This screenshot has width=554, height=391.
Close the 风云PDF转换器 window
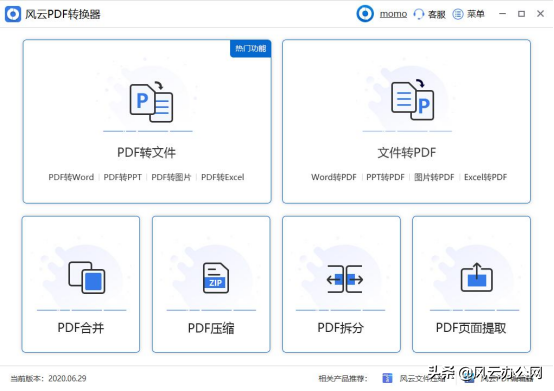click(x=541, y=14)
